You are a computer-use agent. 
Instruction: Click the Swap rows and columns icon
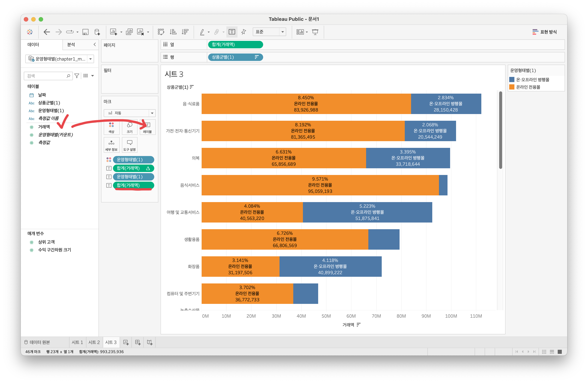tap(161, 32)
